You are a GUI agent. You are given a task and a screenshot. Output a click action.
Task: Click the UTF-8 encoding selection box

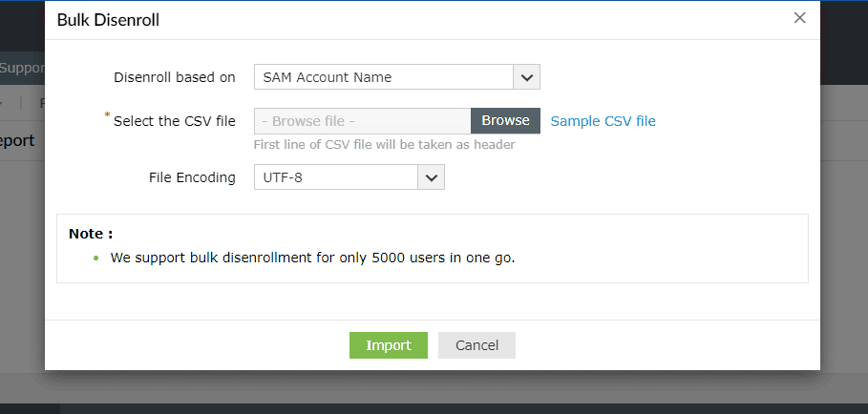[x=336, y=177]
